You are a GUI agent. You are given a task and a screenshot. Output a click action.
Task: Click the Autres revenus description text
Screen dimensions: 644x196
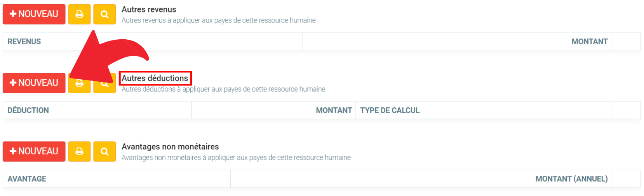(218, 20)
